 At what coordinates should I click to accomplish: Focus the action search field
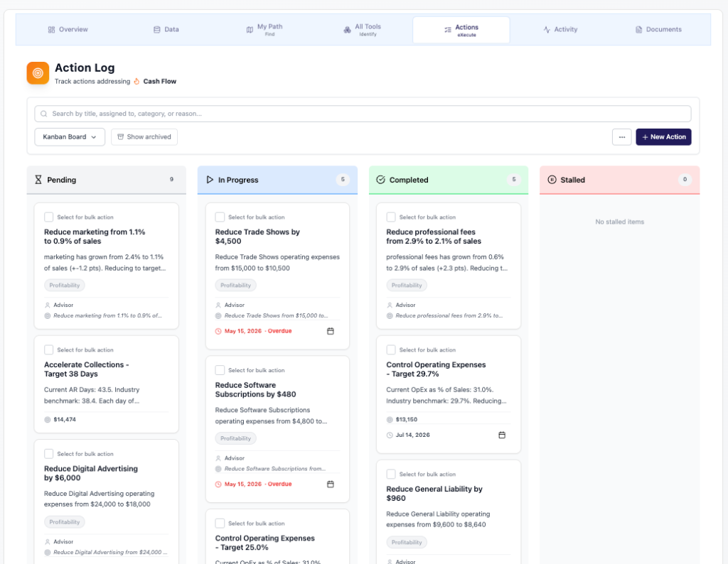click(x=363, y=114)
